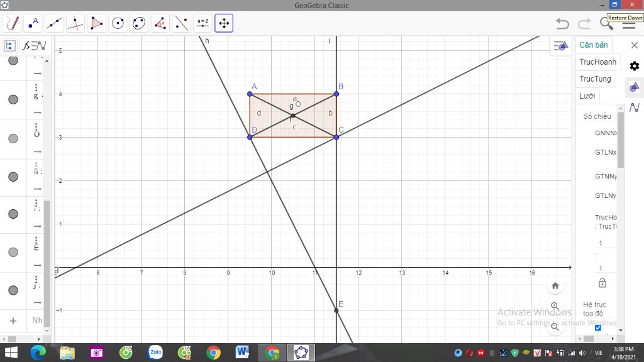Screen dimensions: 644x362
Task: Select the Circle with Center tool
Action: [x=118, y=23]
